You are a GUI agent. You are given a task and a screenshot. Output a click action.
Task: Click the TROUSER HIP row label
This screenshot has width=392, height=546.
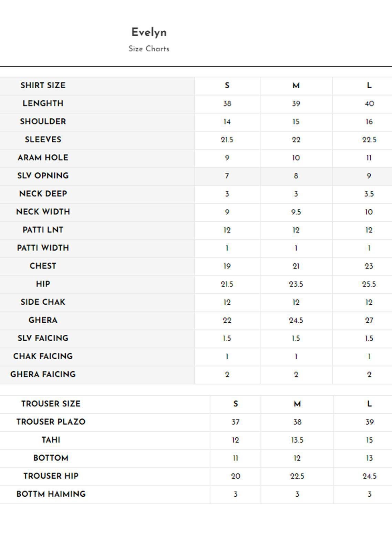(x=51, y=476)
